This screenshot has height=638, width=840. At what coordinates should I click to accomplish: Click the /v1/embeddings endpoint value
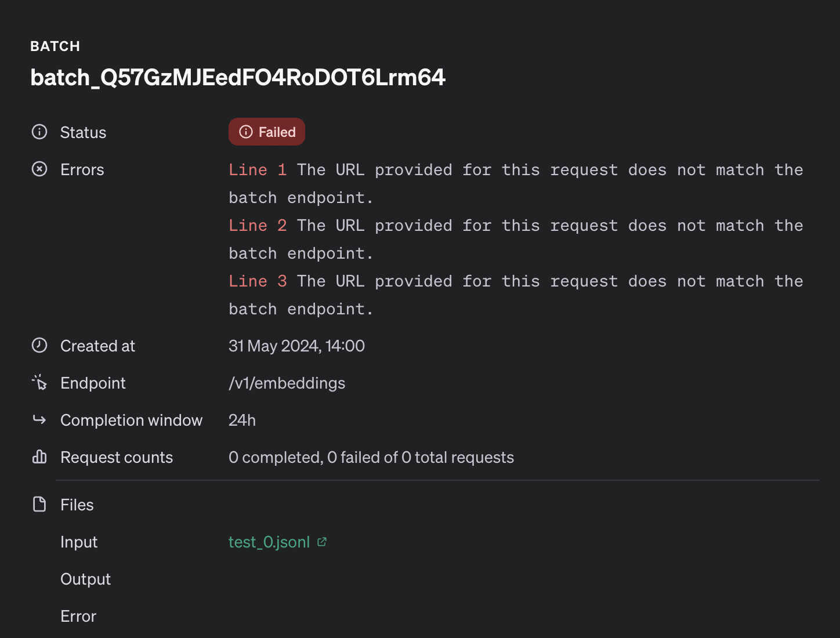(x=287, y=383)
